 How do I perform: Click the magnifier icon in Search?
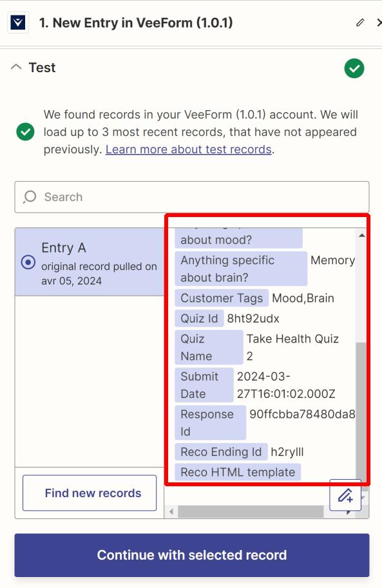[x=30, y=197]
